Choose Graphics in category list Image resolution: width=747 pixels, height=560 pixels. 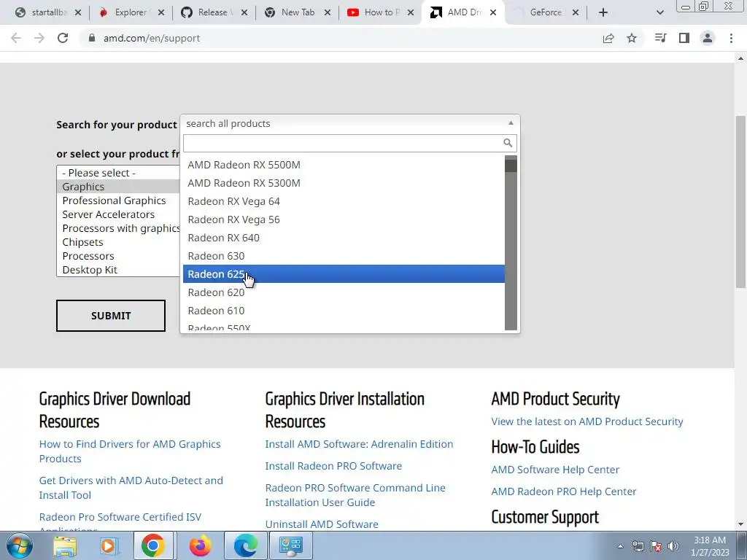pos(118,187)
